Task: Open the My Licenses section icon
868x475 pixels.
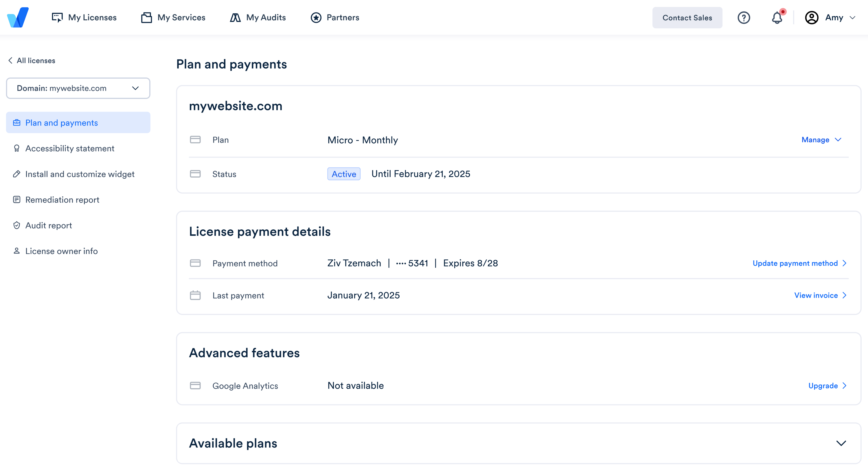Action: click(57, 17)
